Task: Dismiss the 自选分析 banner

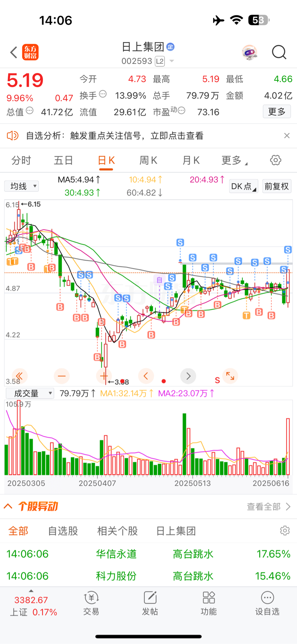Action: pos(287,135)
